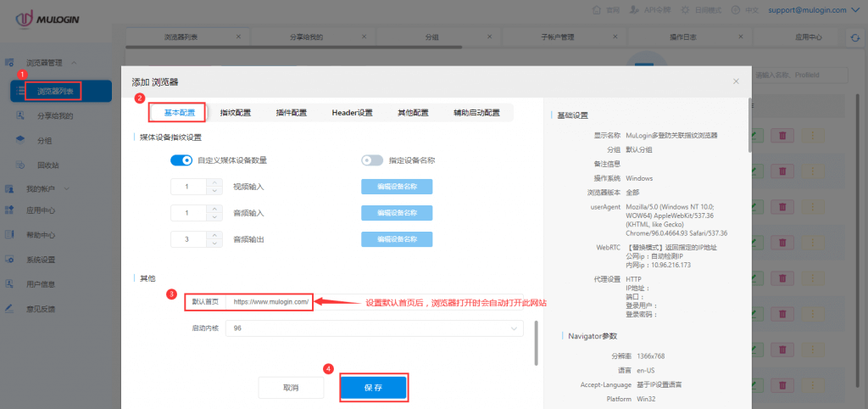Decrease the 音频输出 count
868x409 pixels.
[214, 244]
